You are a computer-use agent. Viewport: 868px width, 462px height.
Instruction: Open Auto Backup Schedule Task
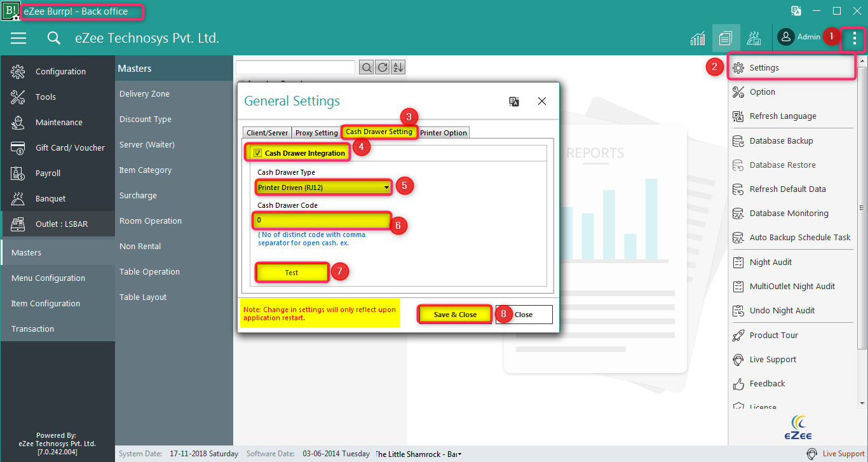792,237
